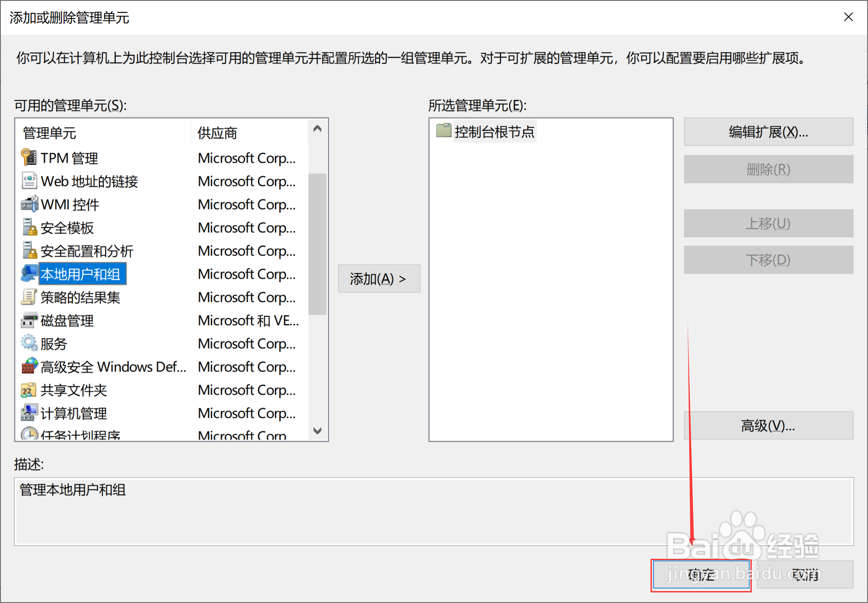Click the list scrollbar down arrow

point(318,432)
